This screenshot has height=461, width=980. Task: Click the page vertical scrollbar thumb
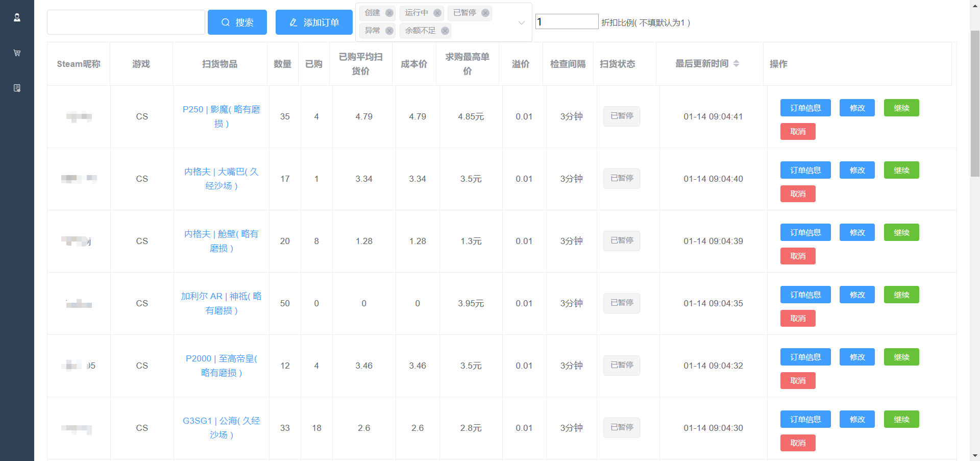[x=975, y=103]
